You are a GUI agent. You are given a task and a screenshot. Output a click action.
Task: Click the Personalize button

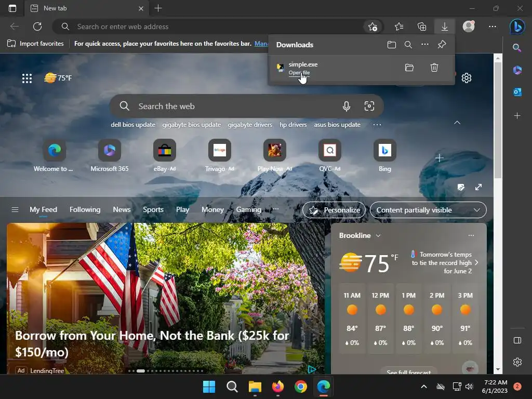point(334,210)
